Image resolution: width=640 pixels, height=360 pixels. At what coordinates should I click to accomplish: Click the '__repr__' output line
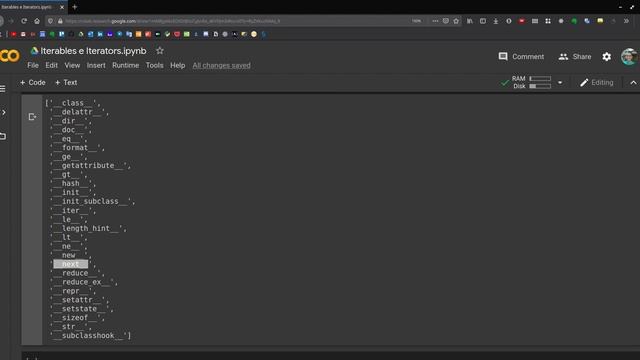click(x=73, y=291)
